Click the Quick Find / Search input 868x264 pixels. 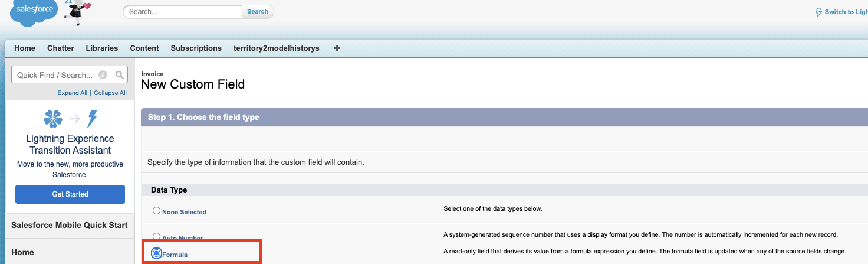[x=61, y=75]
